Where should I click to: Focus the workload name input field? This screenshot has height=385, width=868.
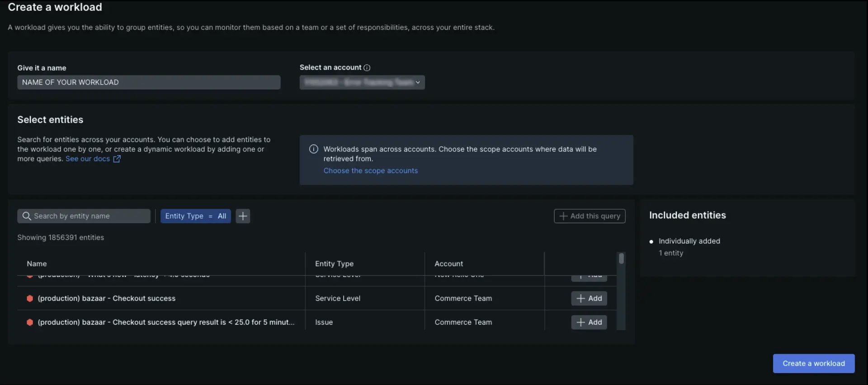[x=149, y=82]
